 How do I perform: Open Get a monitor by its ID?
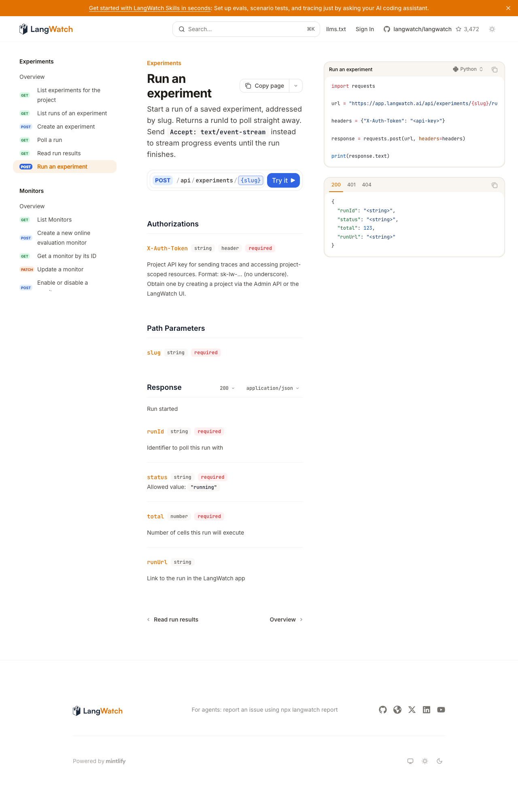point(65,256)
